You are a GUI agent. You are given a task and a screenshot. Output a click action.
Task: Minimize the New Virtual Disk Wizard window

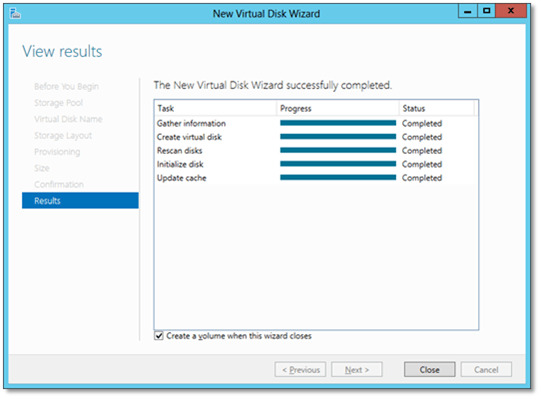(467, 11)
